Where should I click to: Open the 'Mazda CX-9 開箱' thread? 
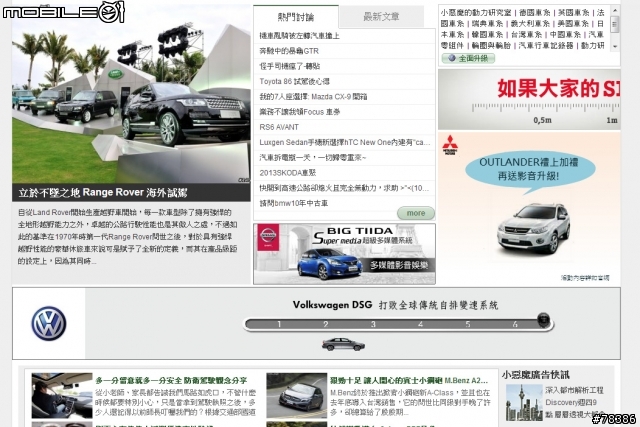(313, 97)
